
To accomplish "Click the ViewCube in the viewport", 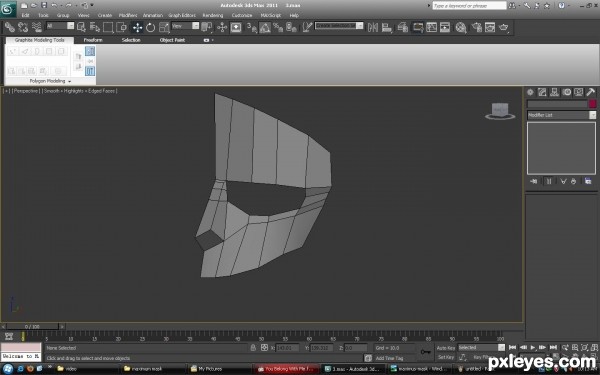I will 500,111.
